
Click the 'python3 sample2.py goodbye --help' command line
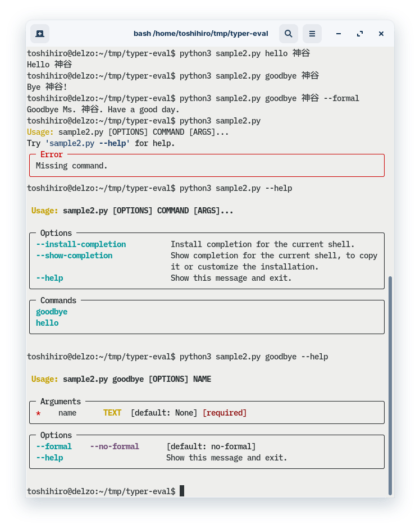(254, 357)
